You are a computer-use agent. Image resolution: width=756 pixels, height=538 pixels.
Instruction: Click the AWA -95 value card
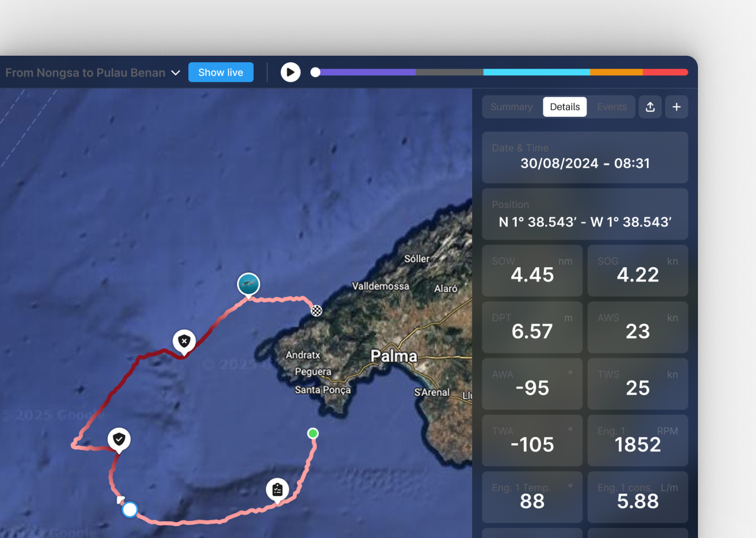coord(532,383)
